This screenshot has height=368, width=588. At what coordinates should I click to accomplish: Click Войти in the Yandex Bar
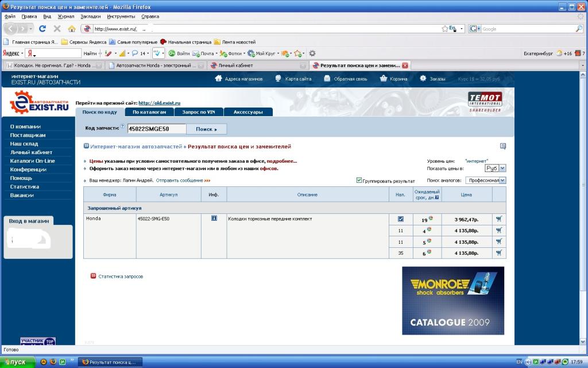pos(179,53)
